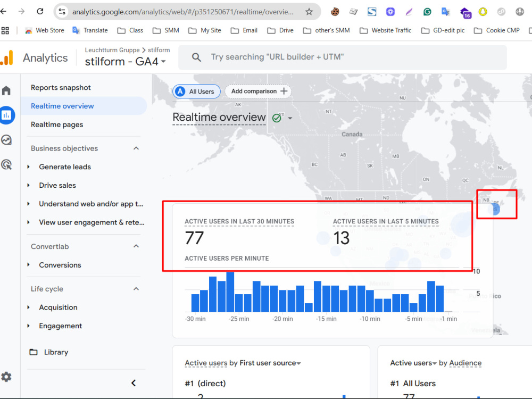Click the #1 (direct) source entry

(x=205, y=384)
